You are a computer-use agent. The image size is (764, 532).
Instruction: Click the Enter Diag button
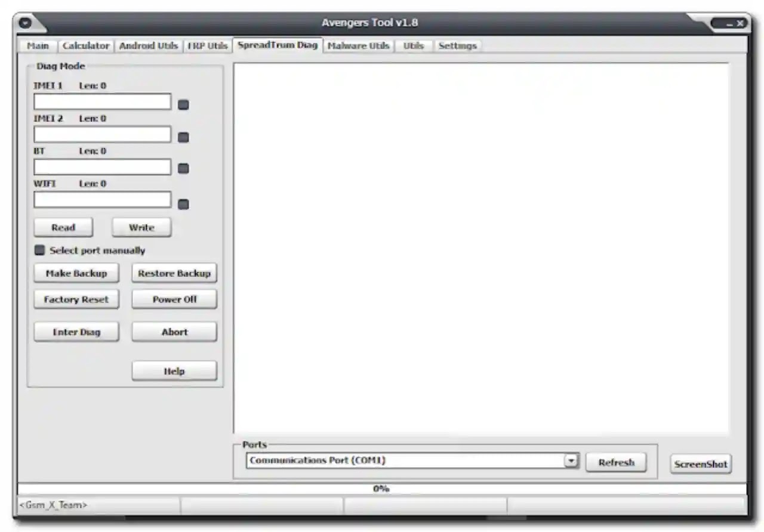[76, 332]
